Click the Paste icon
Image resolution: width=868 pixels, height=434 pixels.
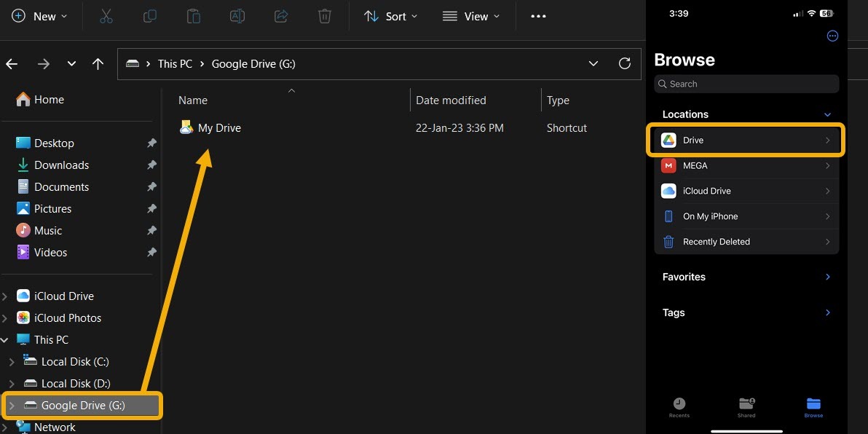(194, 16)
